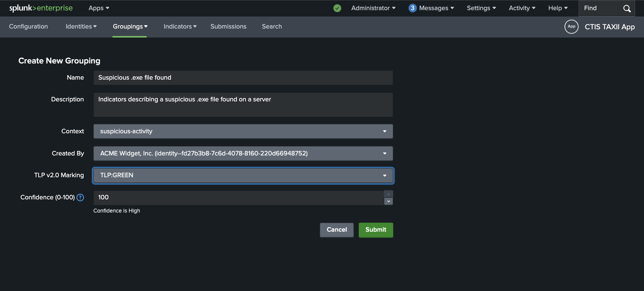Expand the TLP v2.0 Marking dropdown
Screen dimensions: 644x291
click(x=243, y=176)
